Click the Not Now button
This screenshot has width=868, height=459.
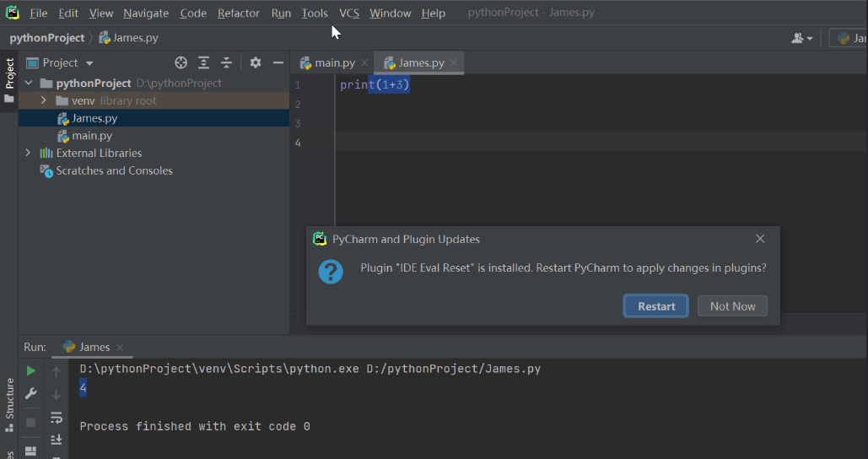[x=732, y=305]
